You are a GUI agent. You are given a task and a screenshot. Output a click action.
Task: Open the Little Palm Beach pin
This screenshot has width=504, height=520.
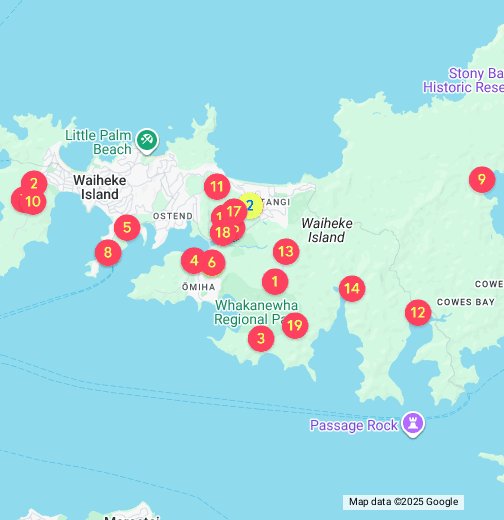[x=147, y=141]
